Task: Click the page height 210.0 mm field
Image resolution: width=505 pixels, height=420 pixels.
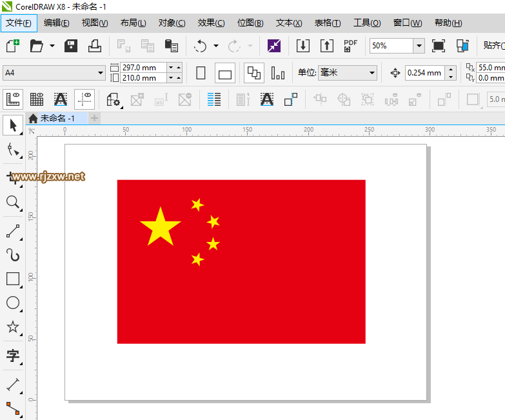Action: coord(143,78)
